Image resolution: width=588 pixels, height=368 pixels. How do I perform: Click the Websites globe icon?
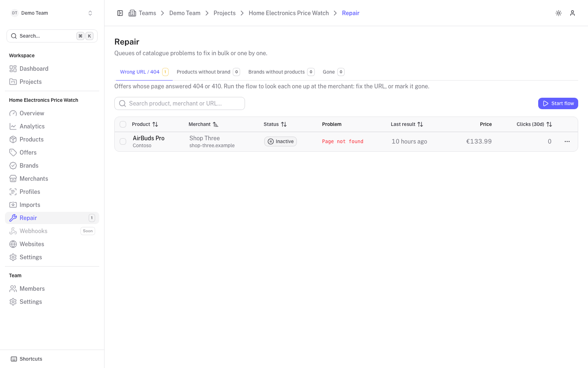coord(13,244)
